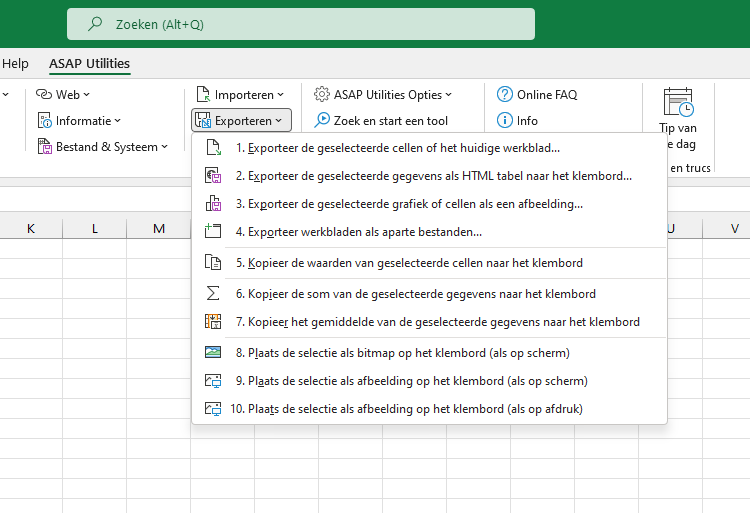The width and height of the screenshot is (750, 513).
Task: Choose Exporteer grafiek of cellen als afbeelding
Action: point(429,204)
